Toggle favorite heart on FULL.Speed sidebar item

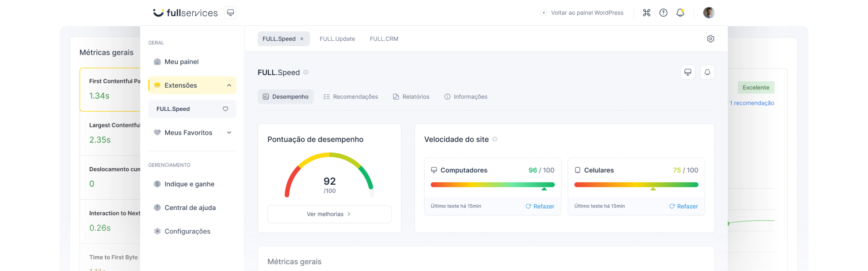point(225,109)
